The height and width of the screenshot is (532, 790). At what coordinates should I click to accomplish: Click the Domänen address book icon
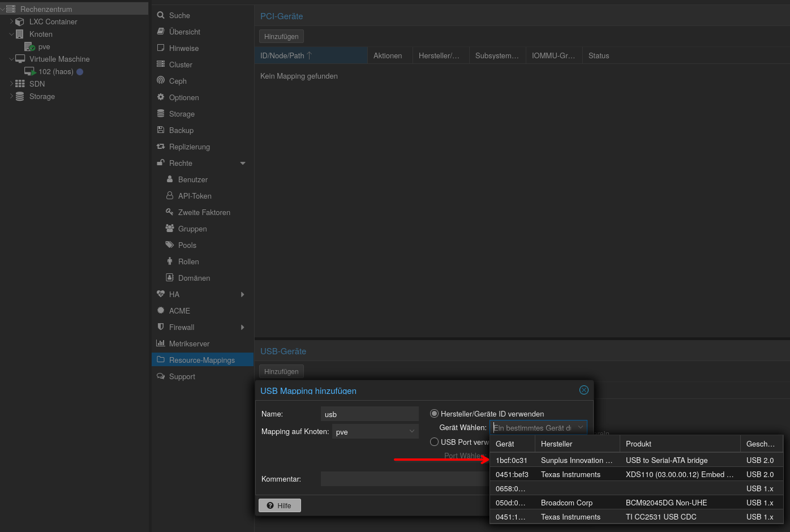(170, 278)
